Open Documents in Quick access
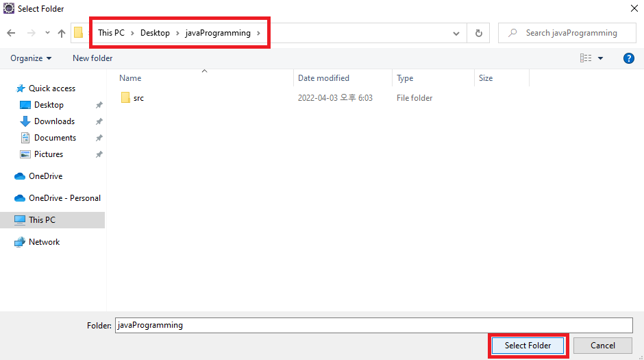The image size is (644, 360). tap(55, 138)
